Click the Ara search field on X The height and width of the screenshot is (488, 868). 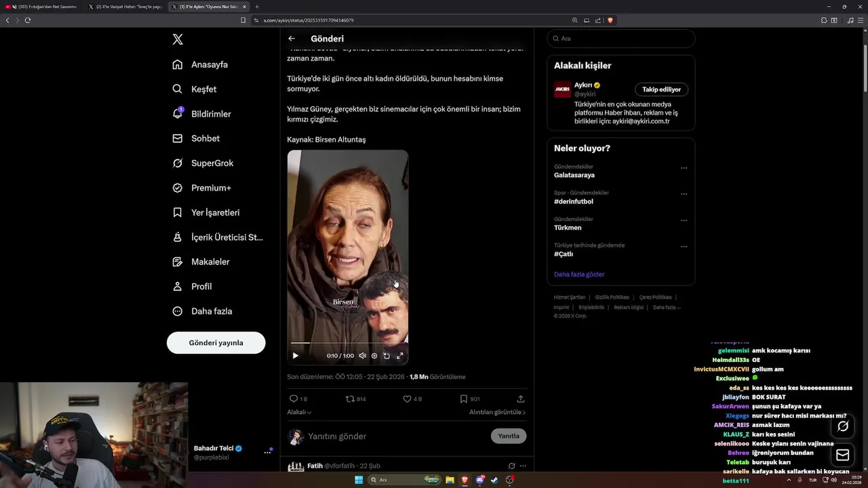pyautogui.click(x=620, y=39)
